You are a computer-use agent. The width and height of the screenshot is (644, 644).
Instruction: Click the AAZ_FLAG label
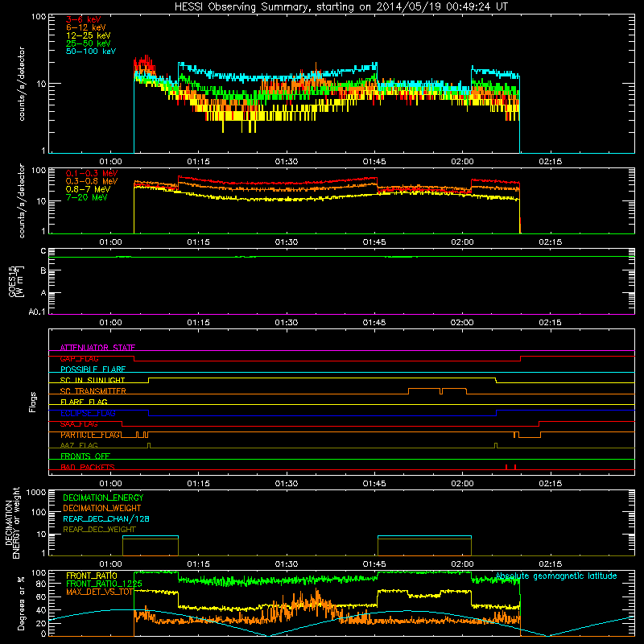(x=79, y=446)
